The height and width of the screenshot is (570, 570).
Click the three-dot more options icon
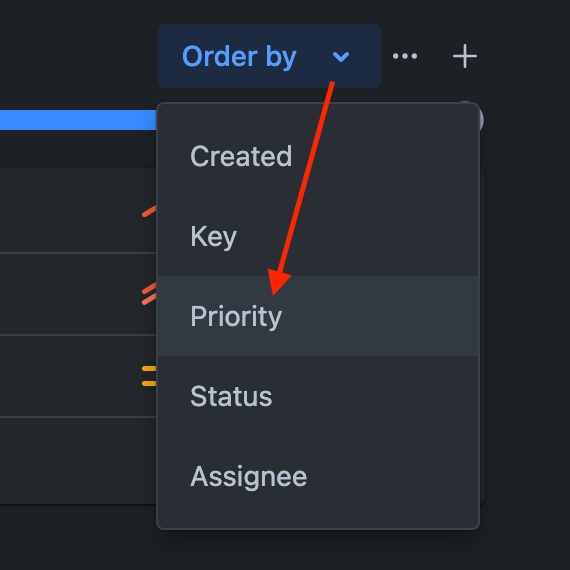click(405, 56)
